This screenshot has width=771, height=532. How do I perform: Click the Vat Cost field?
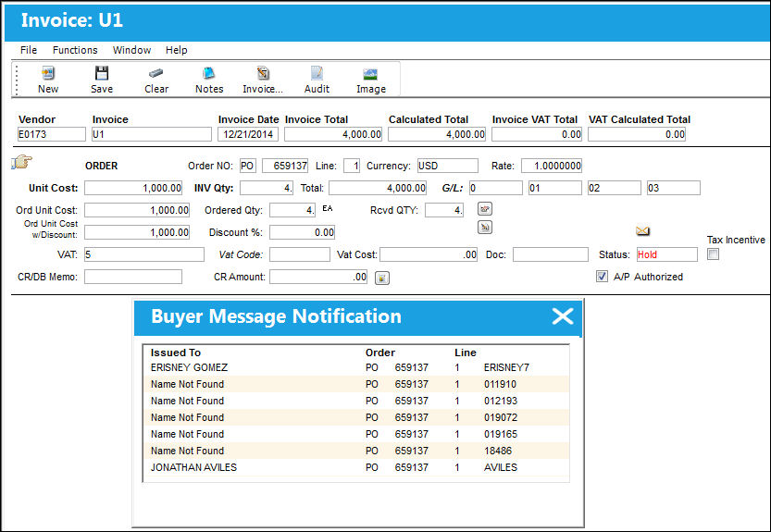point(429,254)
